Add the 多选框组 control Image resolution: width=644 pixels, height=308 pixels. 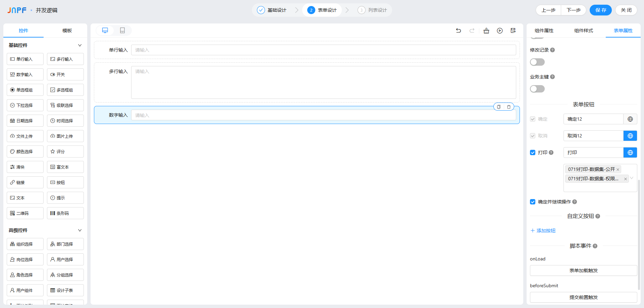coord(65,90)
